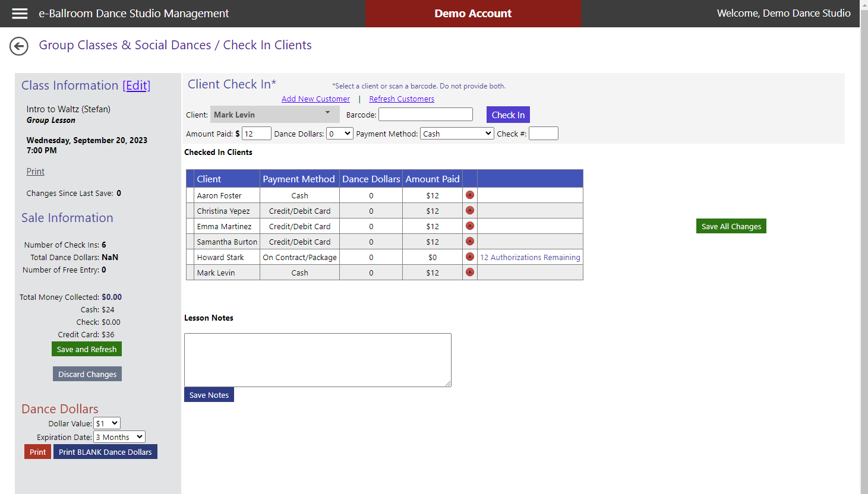Remove Emma Martinez using the red delete icon
This screenshot has width=868, height=494.
[469, 226]
